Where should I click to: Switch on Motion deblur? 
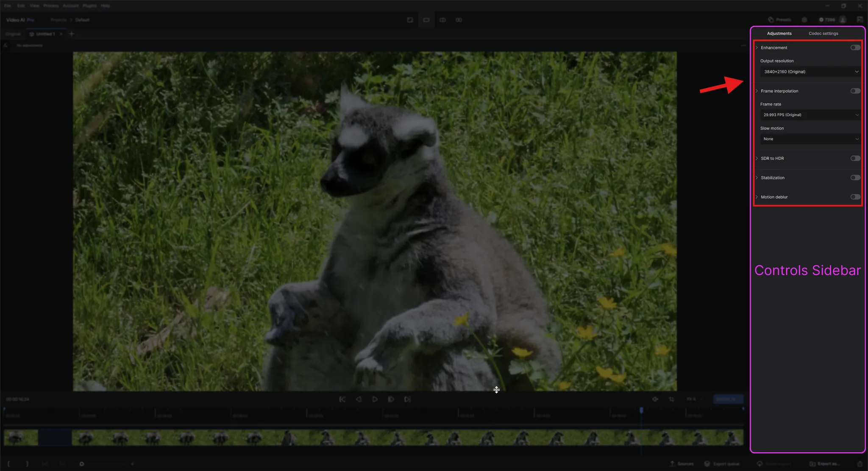pyautogui.click(x=855, y=197)
